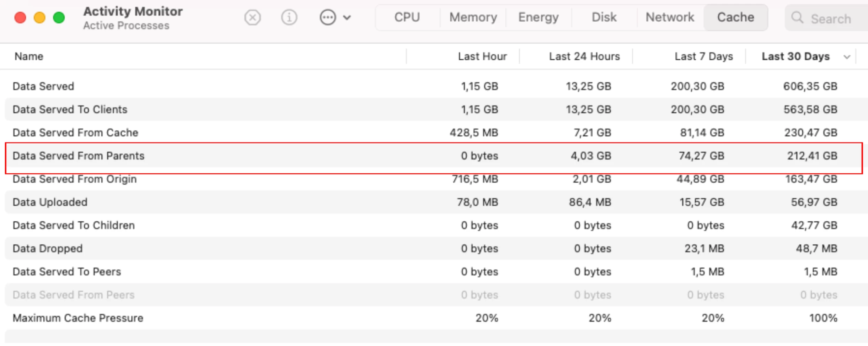Select the Data Served From Parents row
The width and height of the screenshot is (868, 346).
point(436,156)
